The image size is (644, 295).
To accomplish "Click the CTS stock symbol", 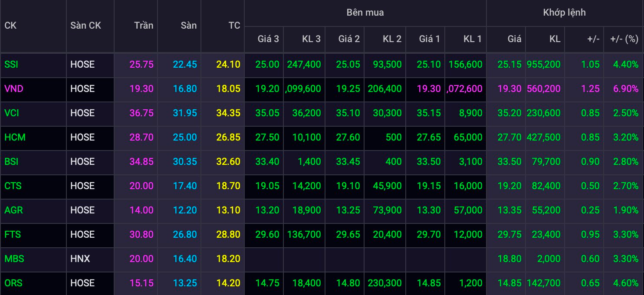I will pyautogui.click(x=13, y=186).
